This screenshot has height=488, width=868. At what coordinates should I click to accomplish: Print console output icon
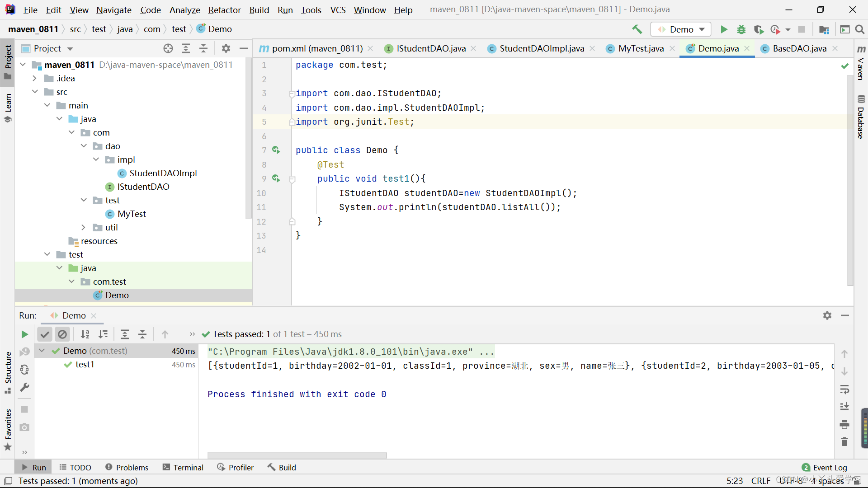(844, 425)
